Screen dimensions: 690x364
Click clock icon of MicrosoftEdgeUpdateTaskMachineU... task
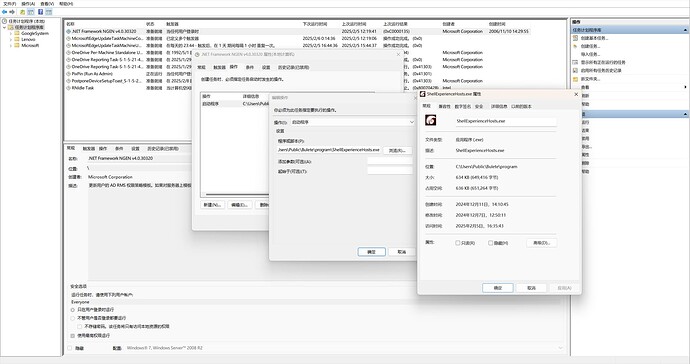point(68,46)
